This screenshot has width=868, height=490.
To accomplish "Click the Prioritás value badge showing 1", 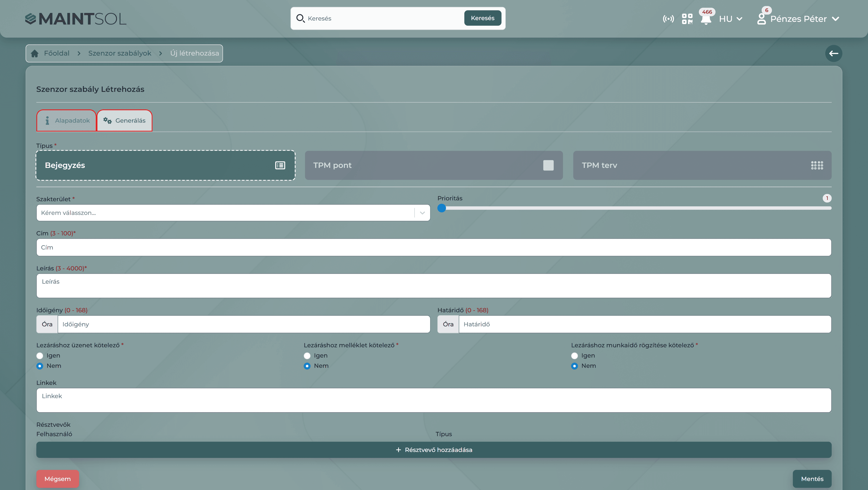I will pos(827,198).
